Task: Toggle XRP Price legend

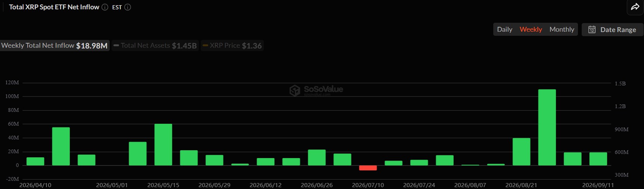Action: (x=232, y=45)
